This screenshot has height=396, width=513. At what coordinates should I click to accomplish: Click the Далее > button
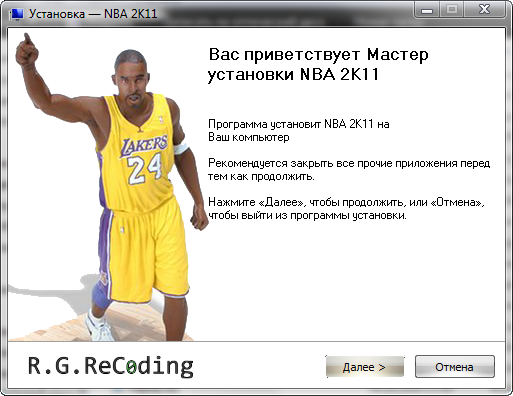(365, 367)
